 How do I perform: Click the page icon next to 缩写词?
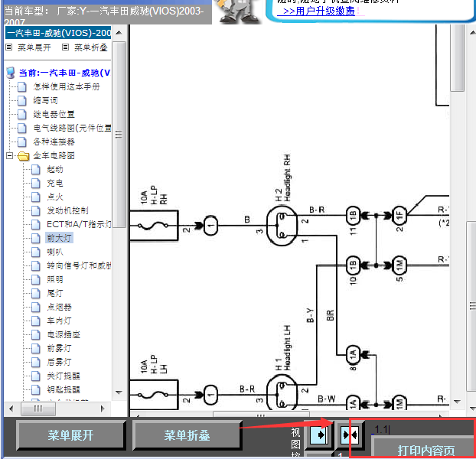click(22, 100)
